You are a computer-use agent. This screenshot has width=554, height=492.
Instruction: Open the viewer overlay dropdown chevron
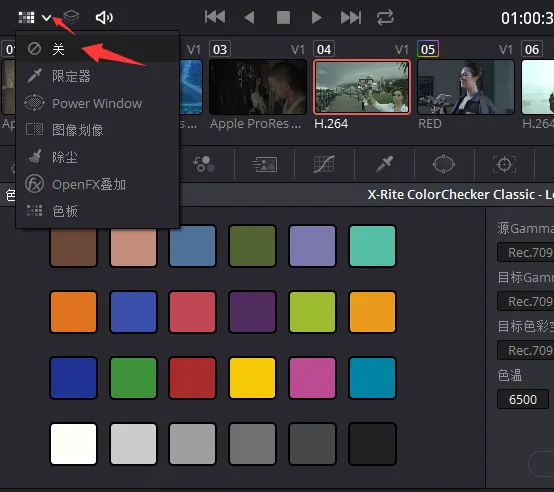47,17
